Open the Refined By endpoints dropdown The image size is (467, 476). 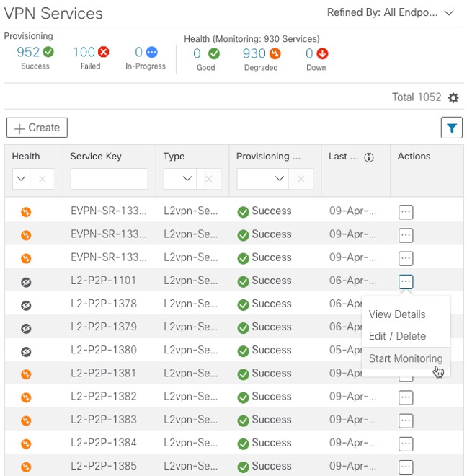coord(450,13)
